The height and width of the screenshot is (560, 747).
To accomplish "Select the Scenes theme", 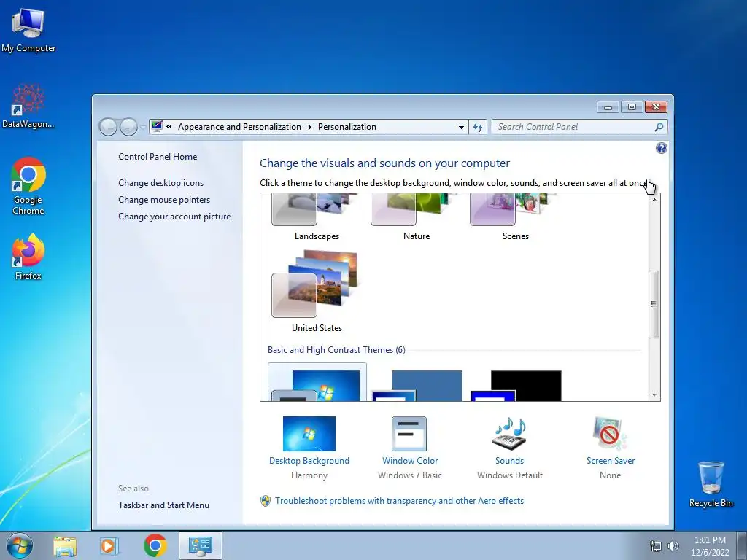I will (x=516, y=217).
